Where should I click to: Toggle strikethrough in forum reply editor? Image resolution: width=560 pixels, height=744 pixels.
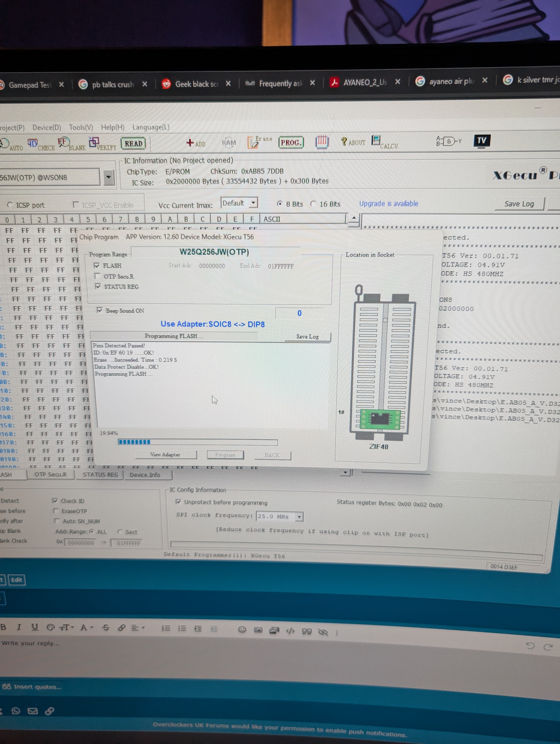coord(106,628)
